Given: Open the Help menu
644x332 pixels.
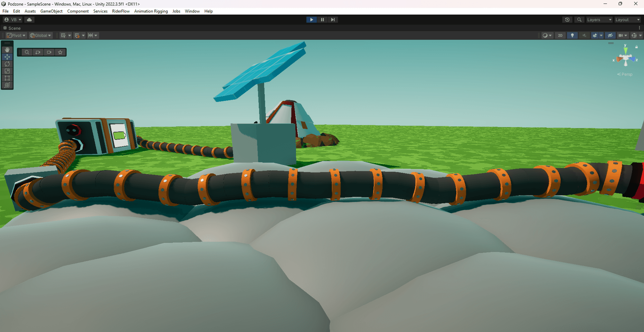Looking at the screenshot, I should point(209,11).
